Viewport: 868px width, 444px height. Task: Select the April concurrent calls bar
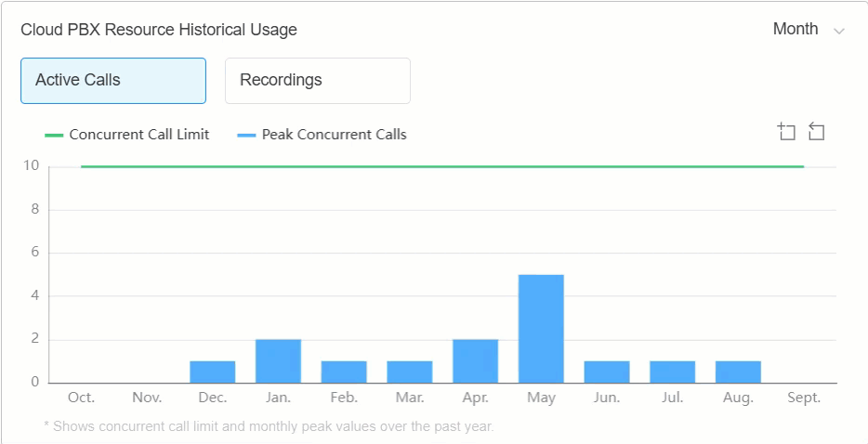point(475,361)
